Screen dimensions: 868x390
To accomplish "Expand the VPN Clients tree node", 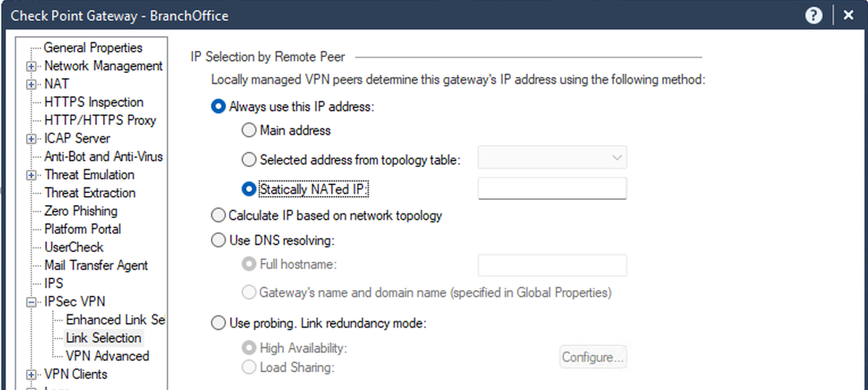I will pyautogui.click(x=32, y=374).
